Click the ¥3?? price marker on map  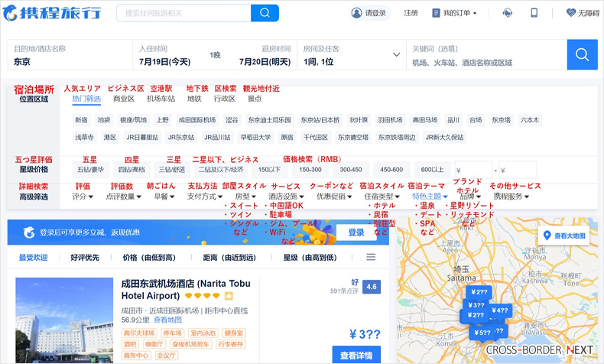click(476, 305)
